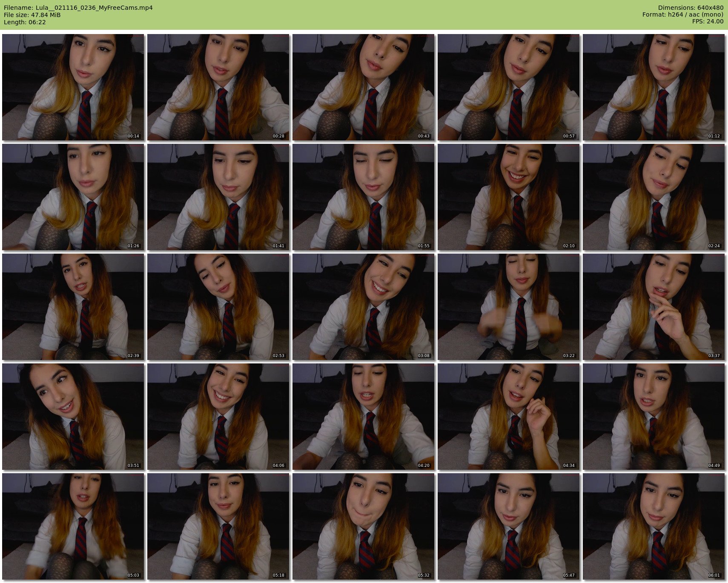Open the frame at 02:10
This screenshot has height=583, width=728.
[508, 197]
